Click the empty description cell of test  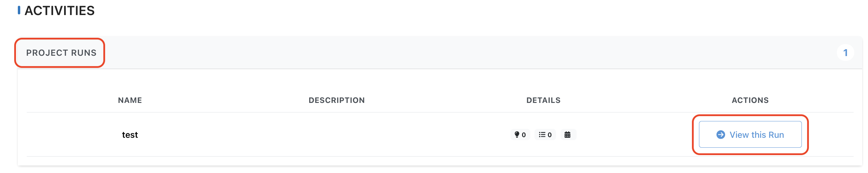point(337,135)
